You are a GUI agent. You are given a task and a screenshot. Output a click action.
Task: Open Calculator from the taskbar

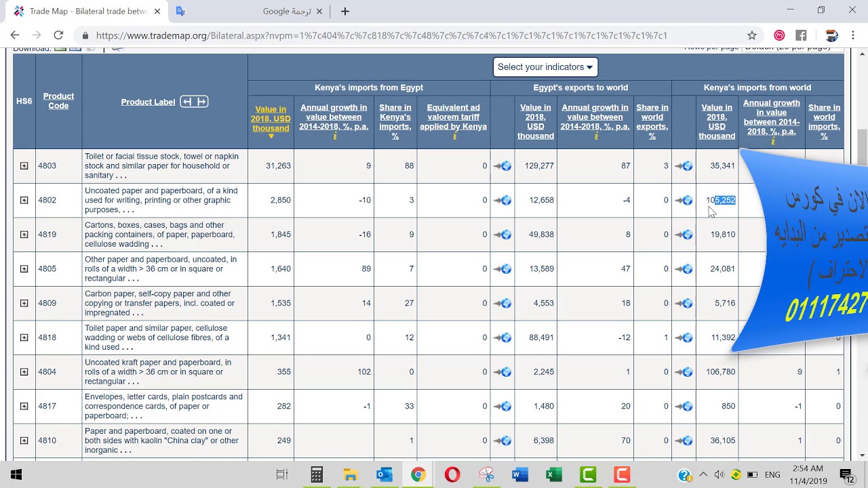(317, 474)
